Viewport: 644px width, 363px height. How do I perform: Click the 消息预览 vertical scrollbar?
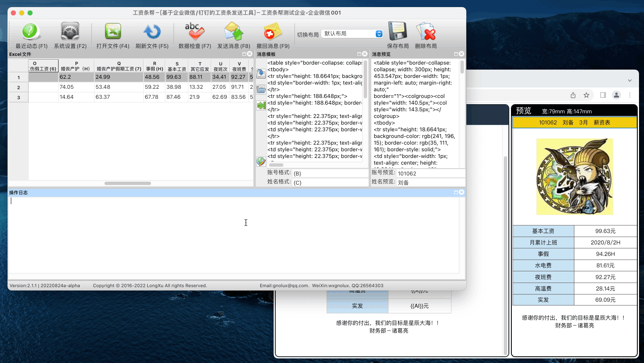(462, 67)
